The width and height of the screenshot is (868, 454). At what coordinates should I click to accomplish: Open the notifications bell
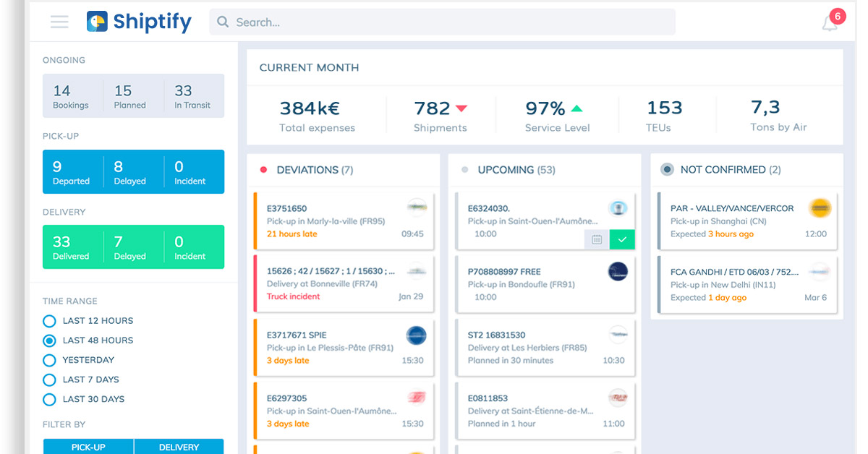click(830, 23)
